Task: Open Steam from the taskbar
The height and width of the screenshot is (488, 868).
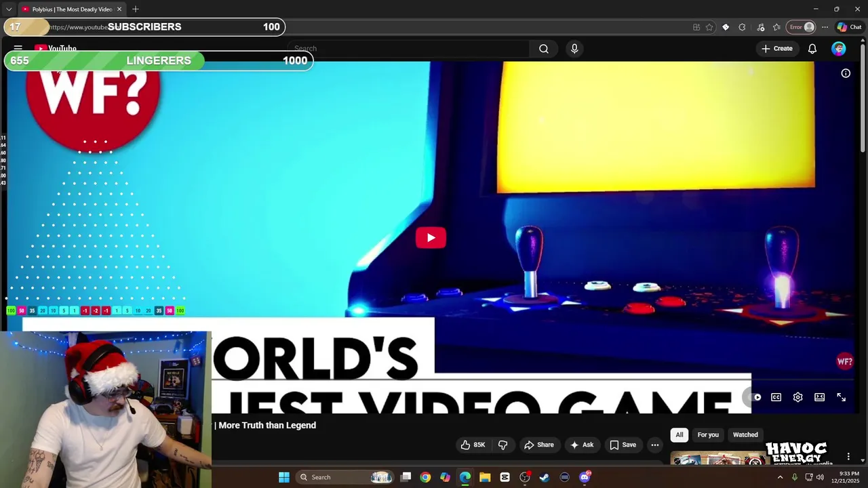Action: click(x=544, y=477)
